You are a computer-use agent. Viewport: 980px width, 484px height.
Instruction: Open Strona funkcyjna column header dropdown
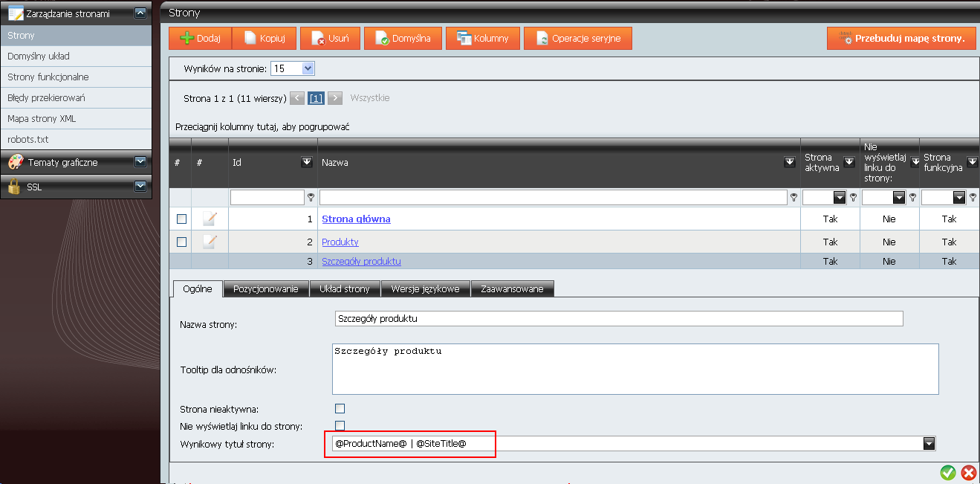(972, 161)
